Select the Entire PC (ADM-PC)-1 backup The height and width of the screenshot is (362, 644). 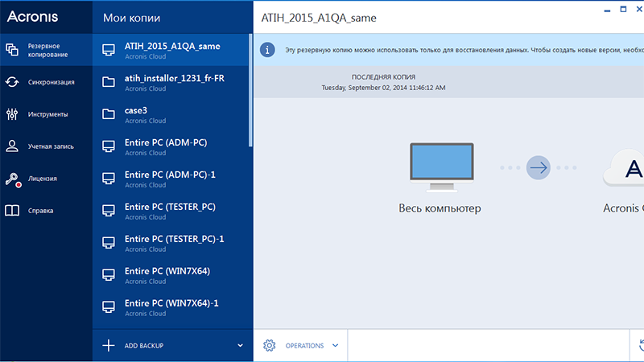(171, 179)
